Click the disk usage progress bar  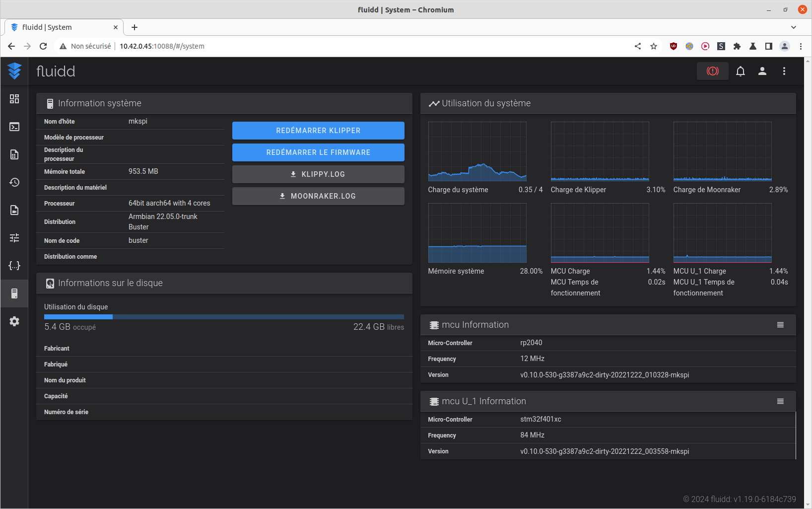[x=224, y=317]
